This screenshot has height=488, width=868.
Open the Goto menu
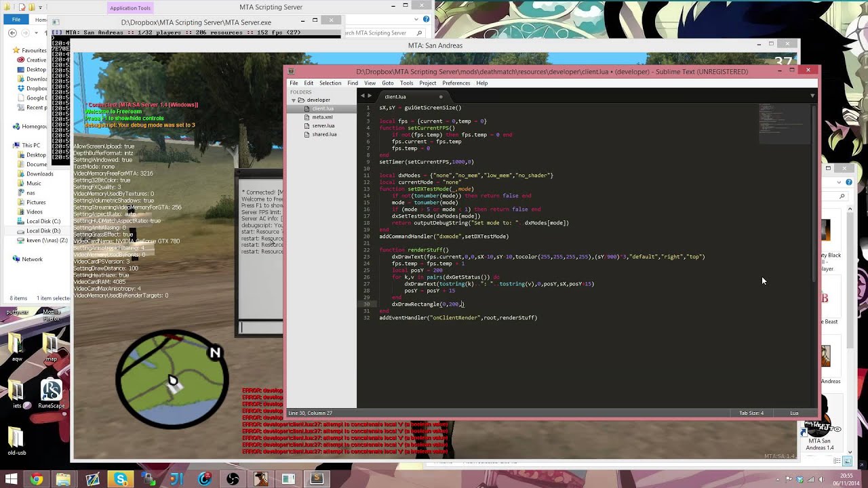pyautogui.click(x=387, y=83)
